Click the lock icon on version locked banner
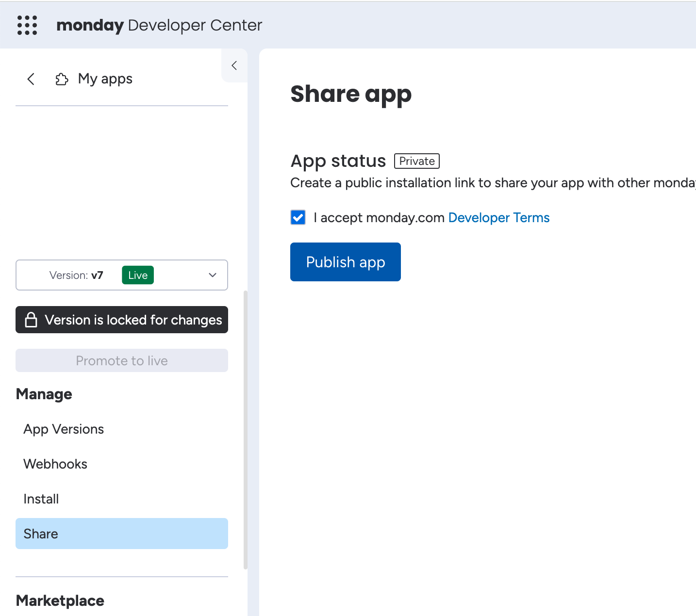This screenshot has height=616, width=696. click(x=31, y=320)
